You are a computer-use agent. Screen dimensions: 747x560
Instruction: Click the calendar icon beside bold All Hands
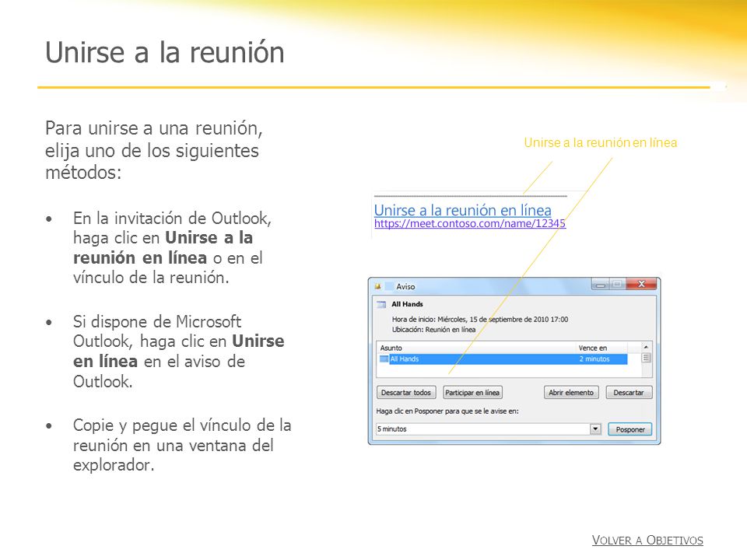381,304
